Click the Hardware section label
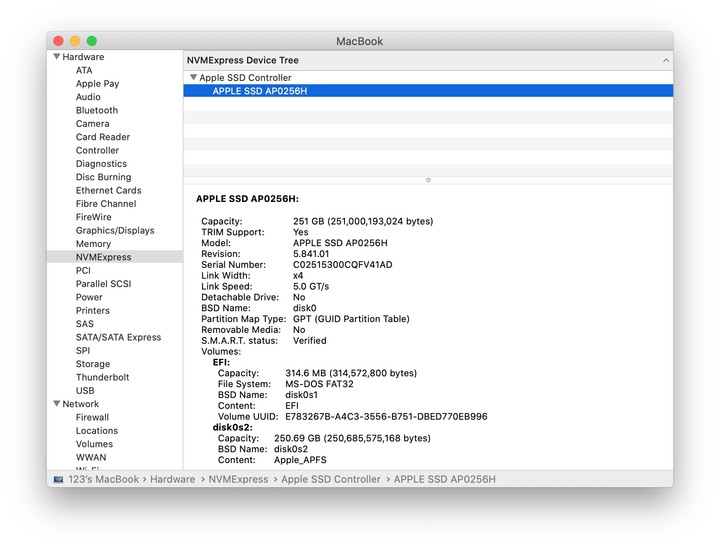The width and height of the screenshot is (720, 549). (83, 57)
